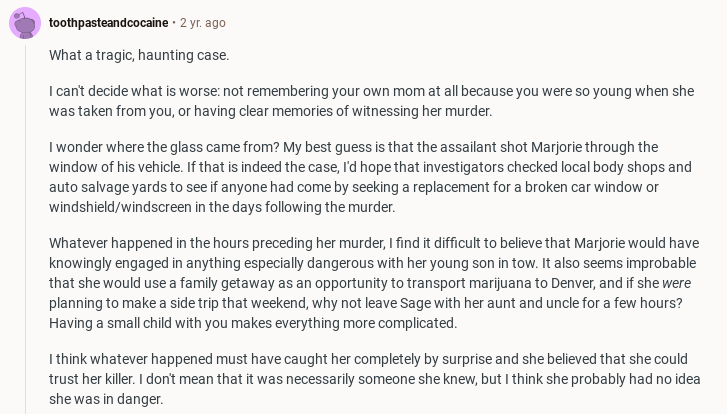Open toothpasteandcocaine's user profile
This screenshot has height=414, width=727.
point(108,22)
